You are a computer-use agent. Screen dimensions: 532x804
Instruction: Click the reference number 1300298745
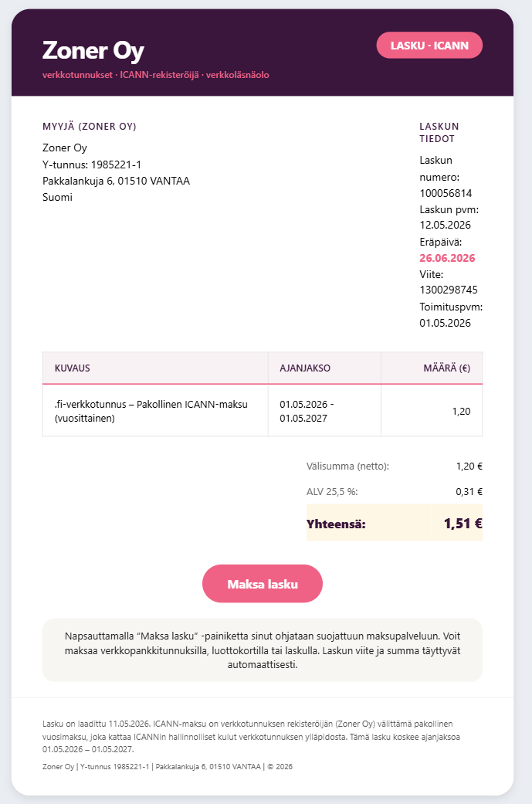point(449,290)
